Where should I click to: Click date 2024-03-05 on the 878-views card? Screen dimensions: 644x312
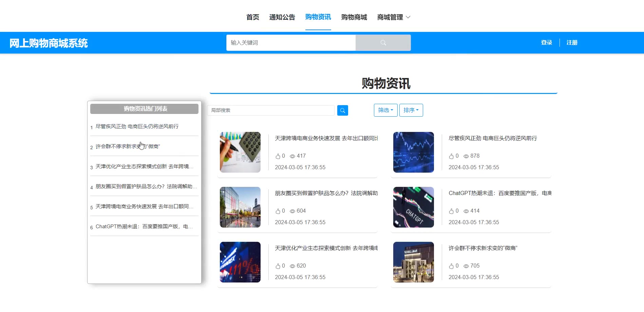tap(474, 168)
